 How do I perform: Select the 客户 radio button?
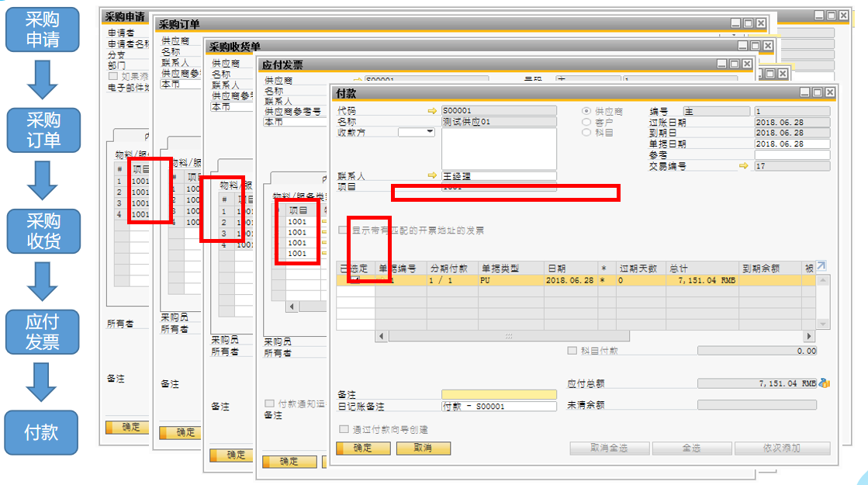click(586, 123)
